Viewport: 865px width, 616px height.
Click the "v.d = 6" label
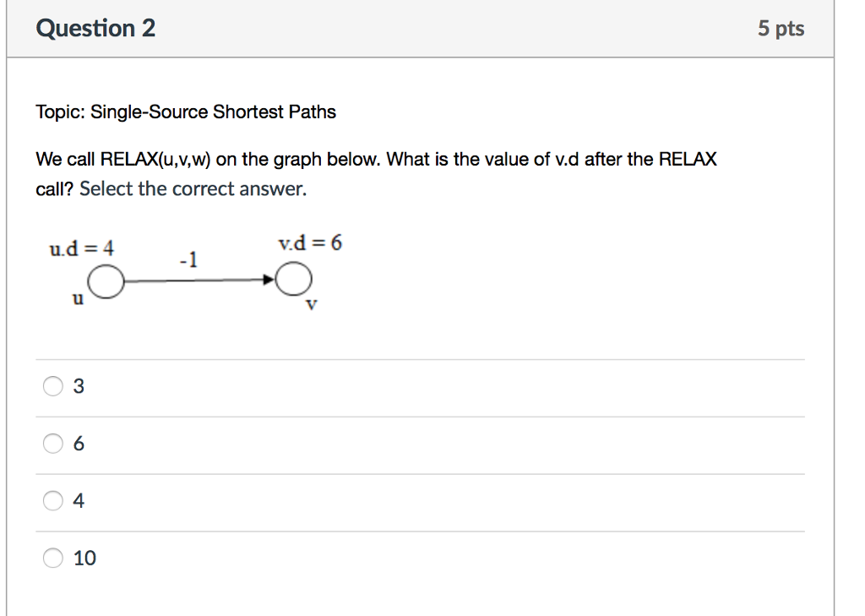pyautogui.click(x=310, y=243)
